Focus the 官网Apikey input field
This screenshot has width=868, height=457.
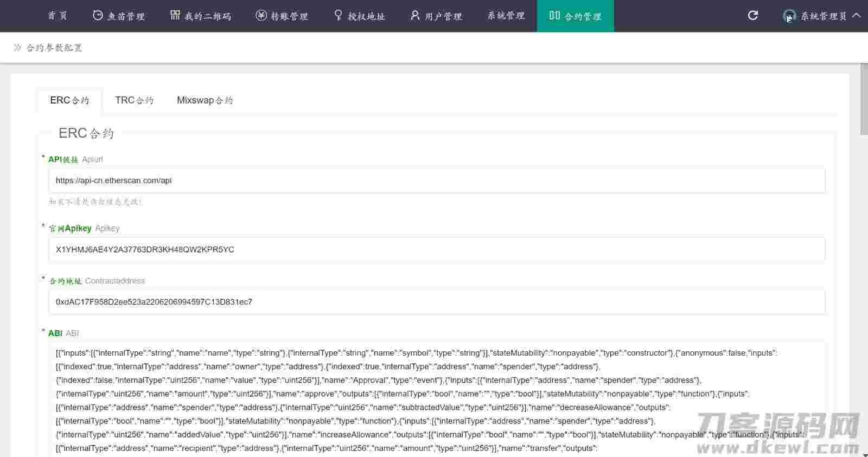436,249
